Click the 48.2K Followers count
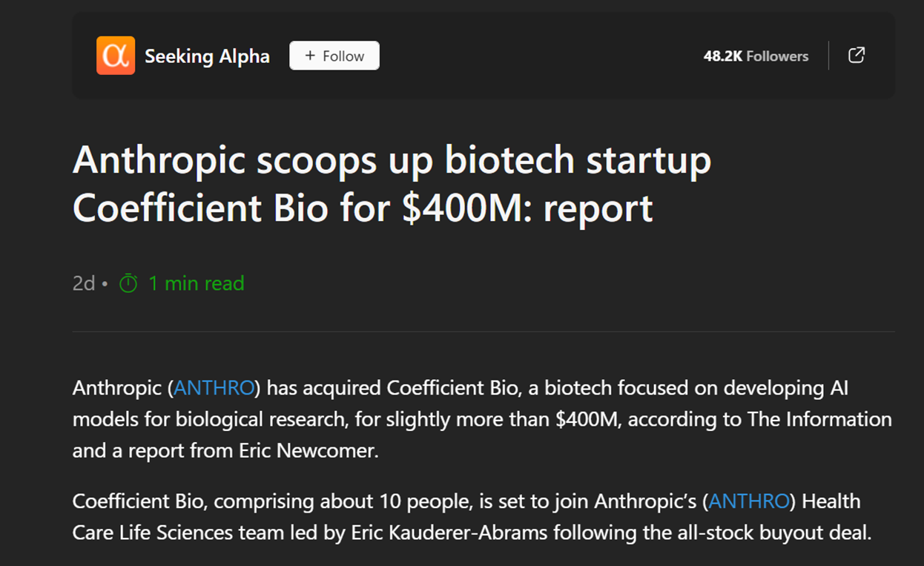Viewport: 924px width, 566px height. click(x=756, y=56)
